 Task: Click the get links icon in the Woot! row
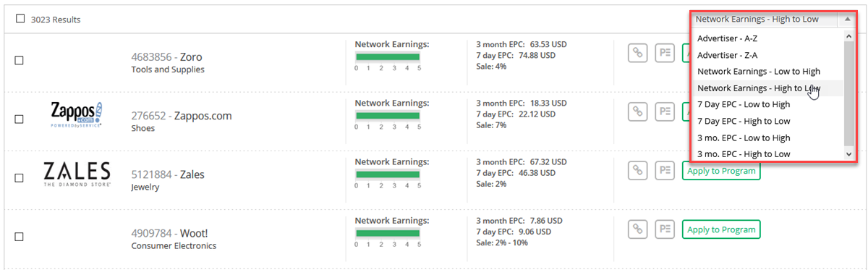[637, 229]
